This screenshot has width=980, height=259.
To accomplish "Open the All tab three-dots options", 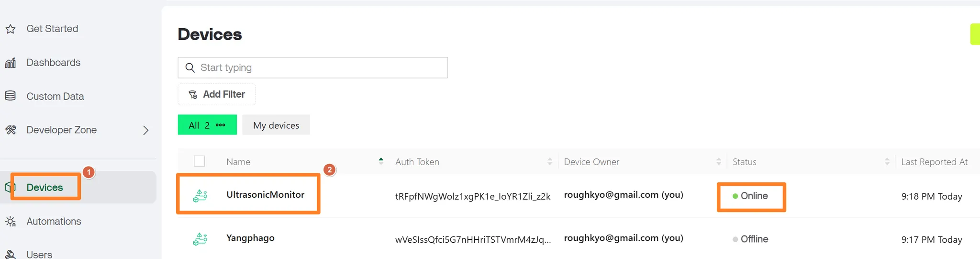I will 221,125.
